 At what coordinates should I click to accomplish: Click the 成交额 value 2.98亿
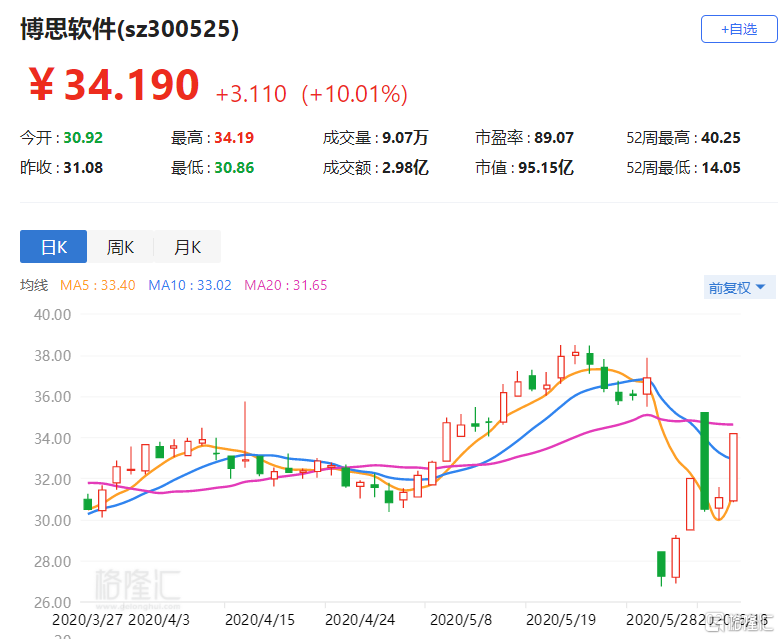click(405, 168)
